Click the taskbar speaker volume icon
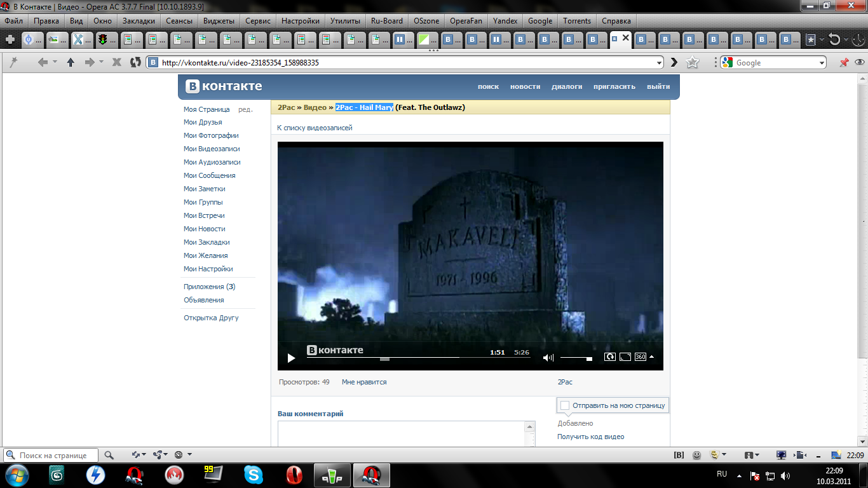 click(785, 475)
